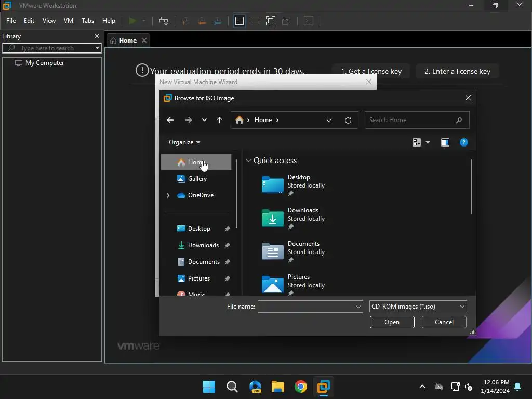Open the Tabs menu
The height and width of the screenshot is (399, 532).
[x=88, y=21]
